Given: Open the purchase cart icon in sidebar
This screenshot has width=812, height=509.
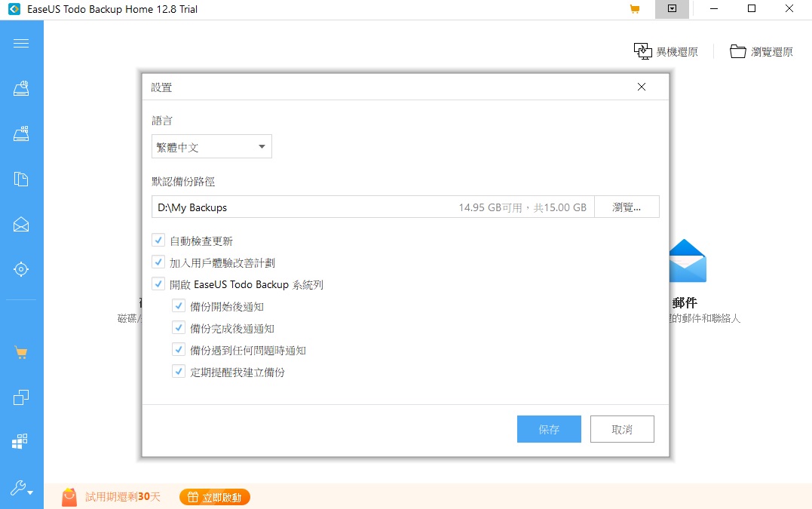Looking at the screenshot, I should tap(20, 353).
